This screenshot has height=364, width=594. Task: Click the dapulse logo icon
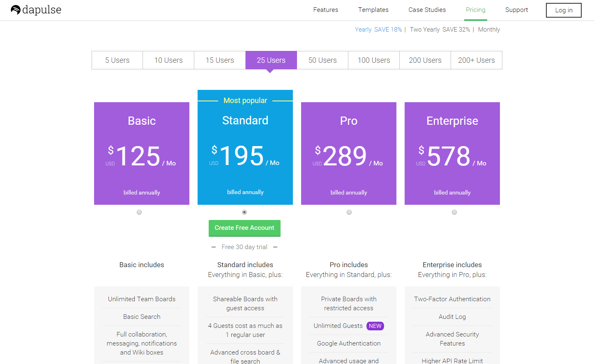[16, 10]
